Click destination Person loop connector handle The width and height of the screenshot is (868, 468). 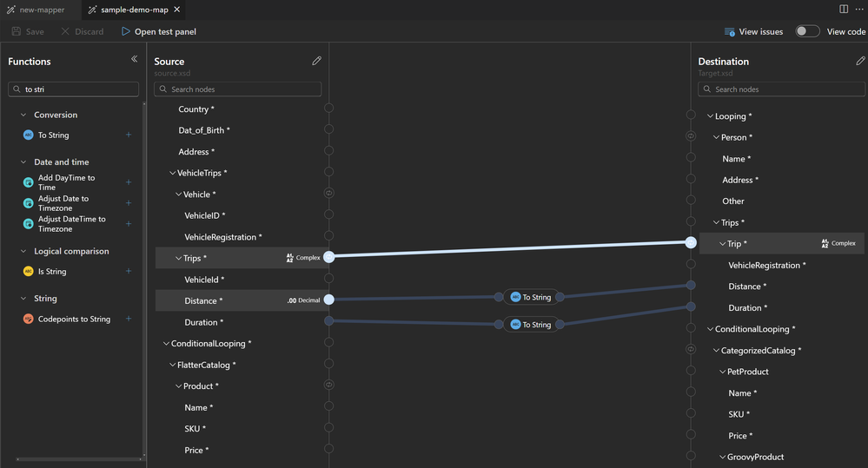(x=691, y=136)
